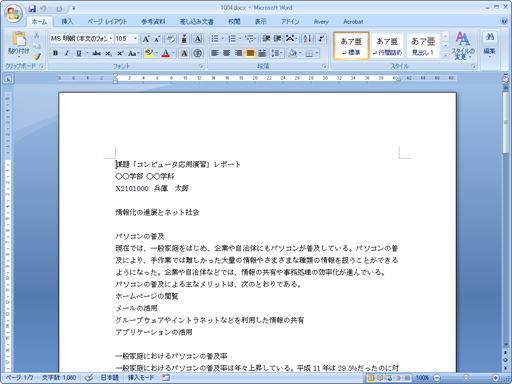
Task: Apply red font color
Action: 166,53
